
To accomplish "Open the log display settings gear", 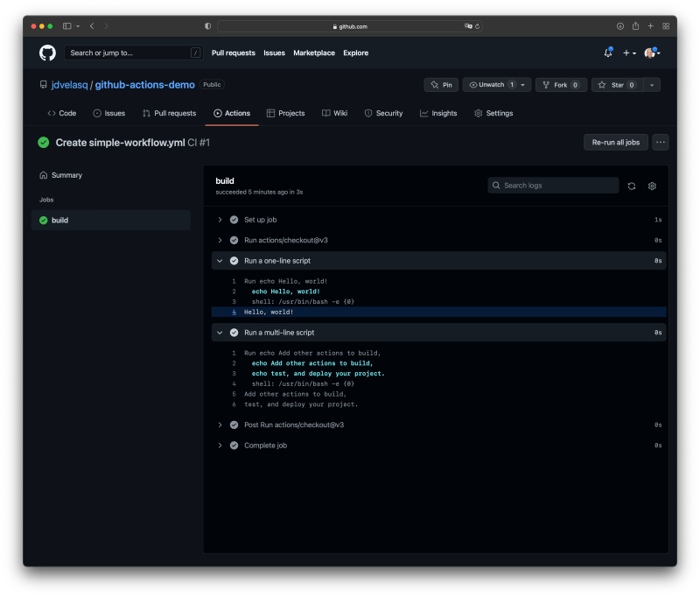I will pos(652,186).
